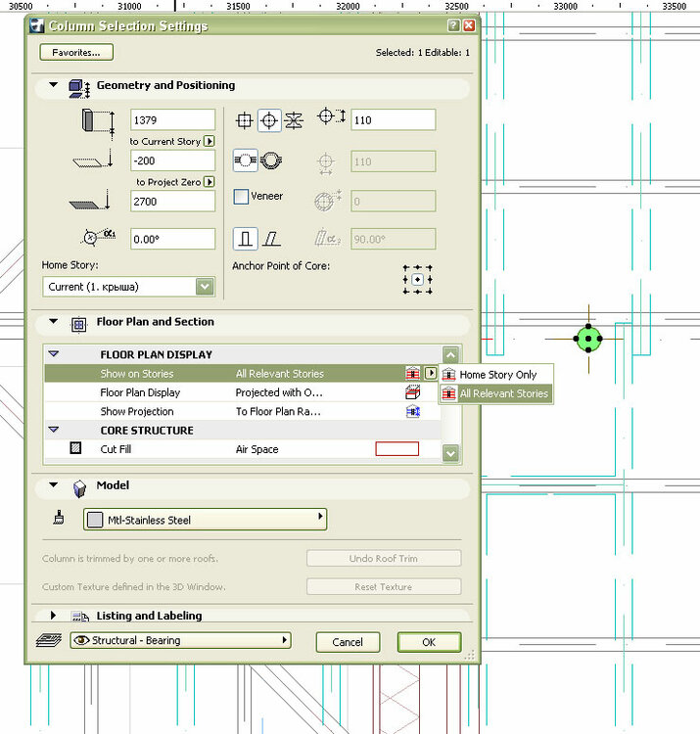This screenshot has width=700, height=734.
Task: Click the OK button
Action: [x=429, y=642]
